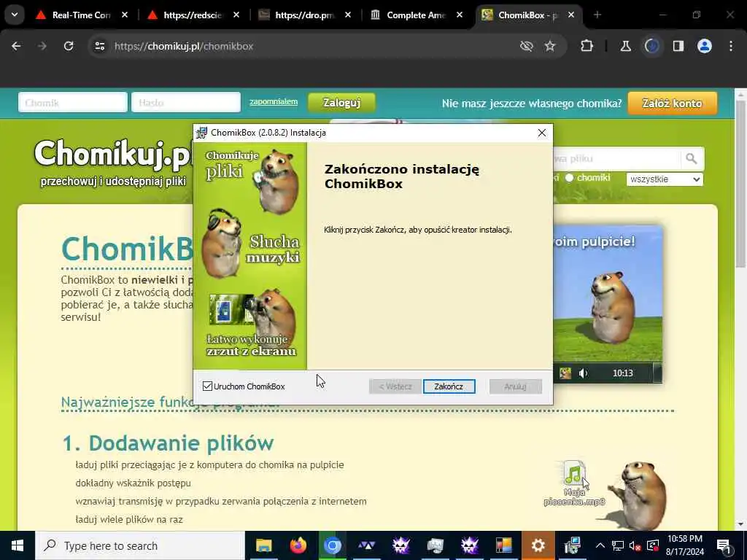The width and height of the screenshot is (747, 560).
Task: Click the address bar URL
Action: (x=183, y=46)
